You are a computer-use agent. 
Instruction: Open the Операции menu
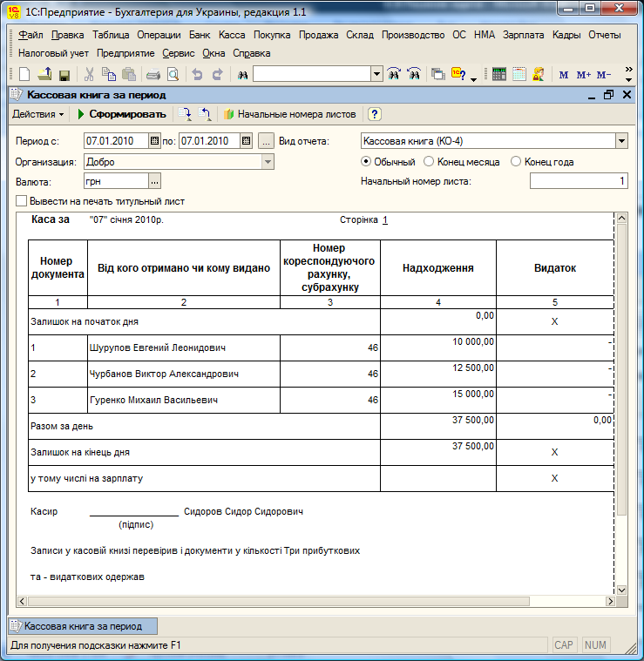159,35
